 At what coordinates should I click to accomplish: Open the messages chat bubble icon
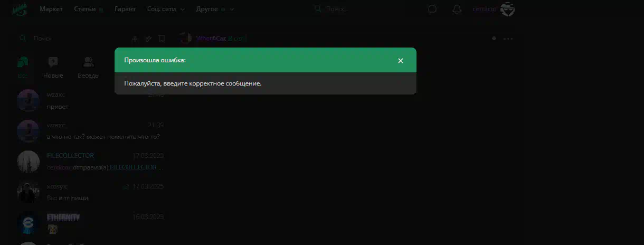[432, 9]
